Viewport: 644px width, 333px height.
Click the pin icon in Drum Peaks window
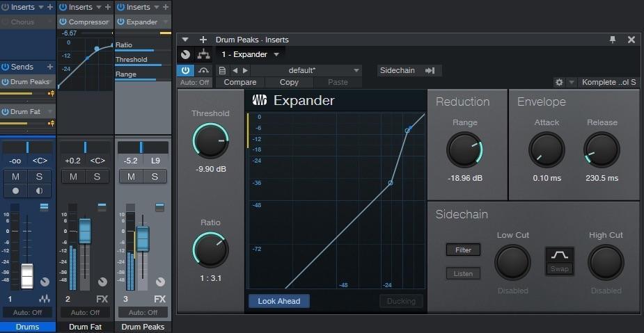click(x=613, y=40)
